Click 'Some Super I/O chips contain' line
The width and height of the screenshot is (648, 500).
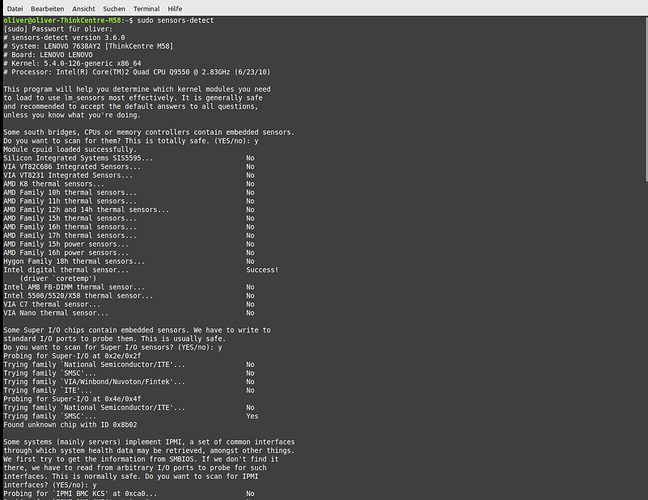point(137,330)
